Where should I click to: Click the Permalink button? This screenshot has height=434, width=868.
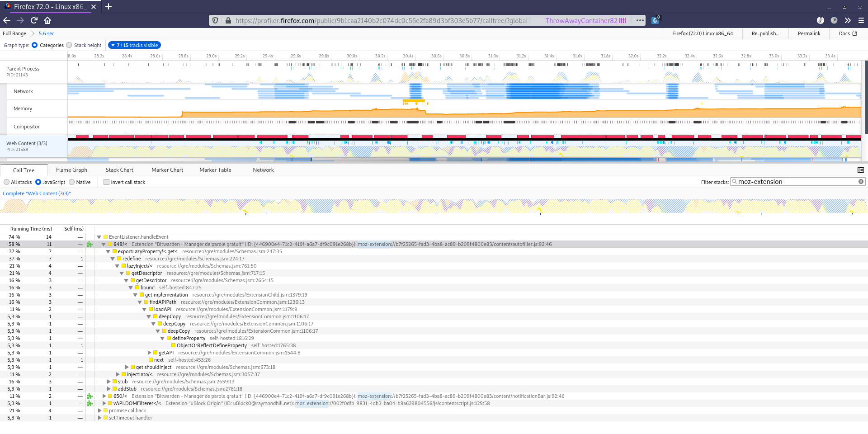click(x=809, y=33)
